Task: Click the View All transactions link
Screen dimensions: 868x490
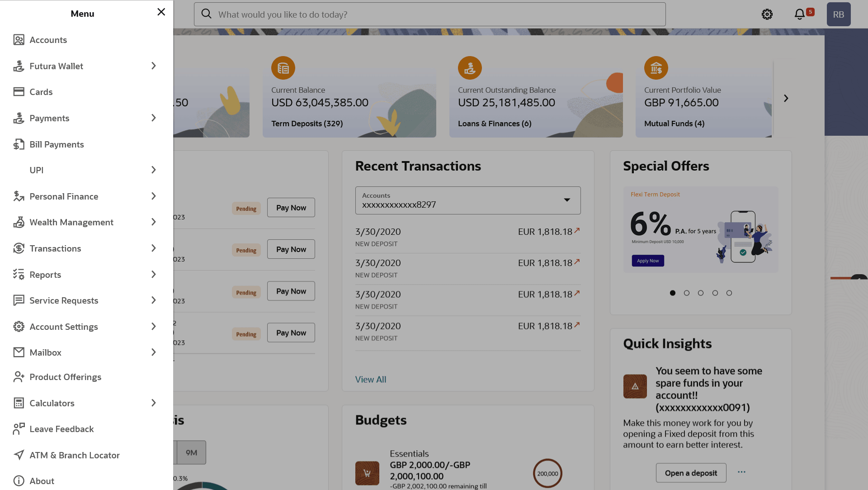Action: (x=371, y=380)
